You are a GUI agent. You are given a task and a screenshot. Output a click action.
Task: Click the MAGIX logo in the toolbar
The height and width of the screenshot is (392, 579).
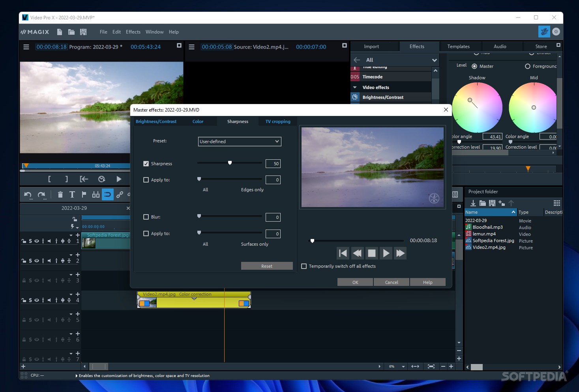pos(34,32)
